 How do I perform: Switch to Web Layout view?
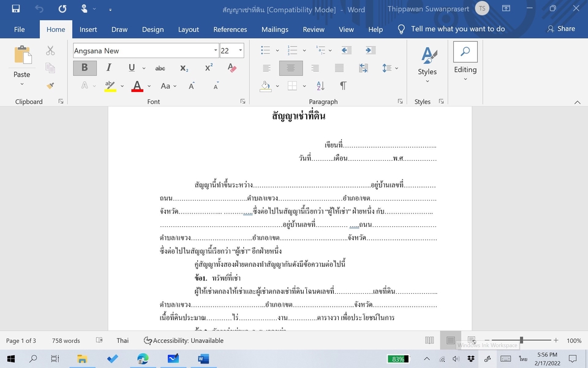[x=472, y=340]
